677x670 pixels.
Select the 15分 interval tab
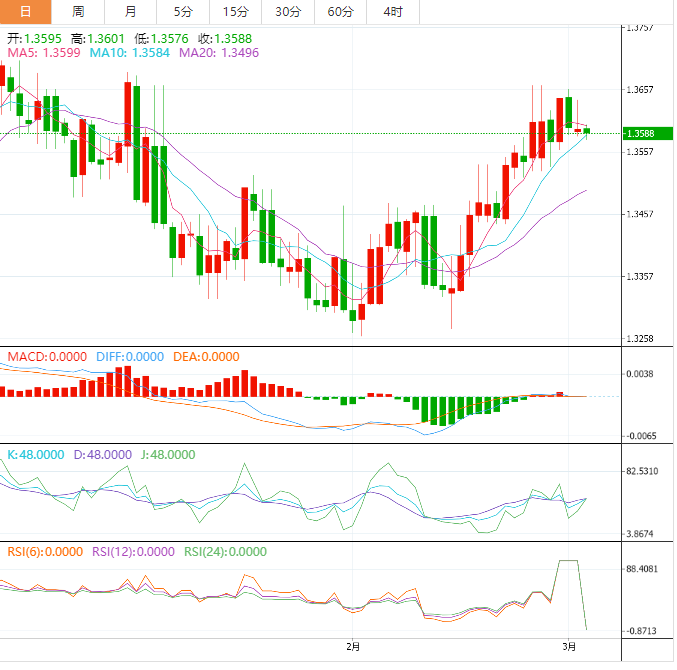point(235,12)
